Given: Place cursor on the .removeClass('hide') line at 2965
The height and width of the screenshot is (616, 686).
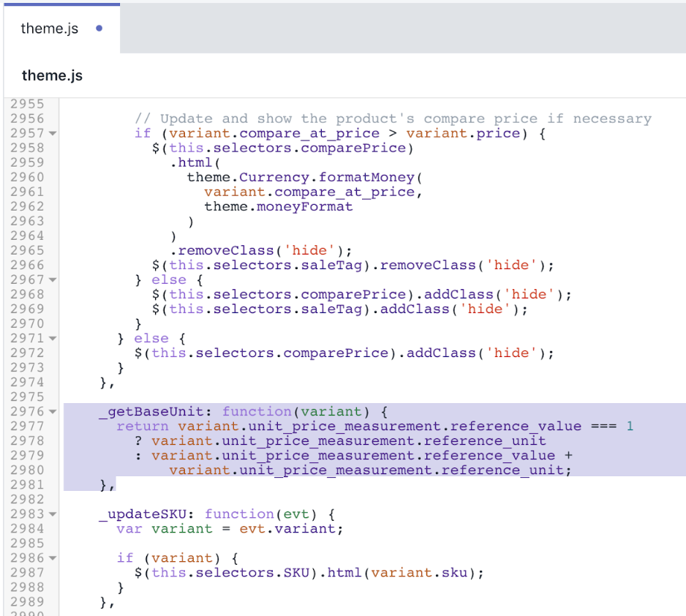Looking at the screenshot, I should (x=260, y=250).
